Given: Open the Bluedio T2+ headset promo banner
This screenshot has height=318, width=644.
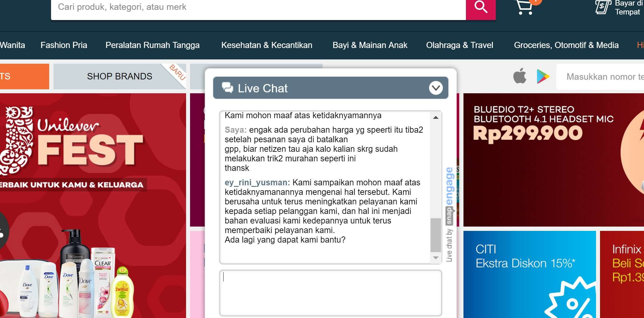Looking at the screenshot, I should pos(554,160).
